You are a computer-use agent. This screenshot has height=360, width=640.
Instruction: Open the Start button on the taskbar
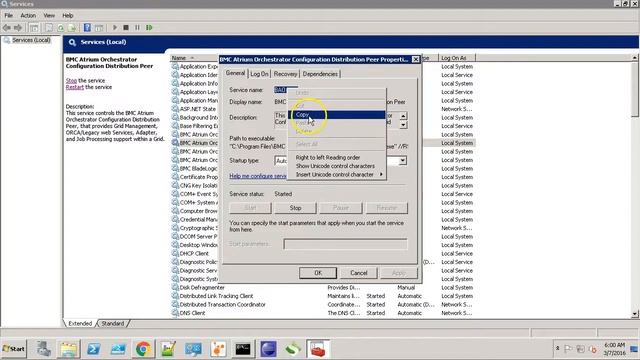tap(13, 349)
